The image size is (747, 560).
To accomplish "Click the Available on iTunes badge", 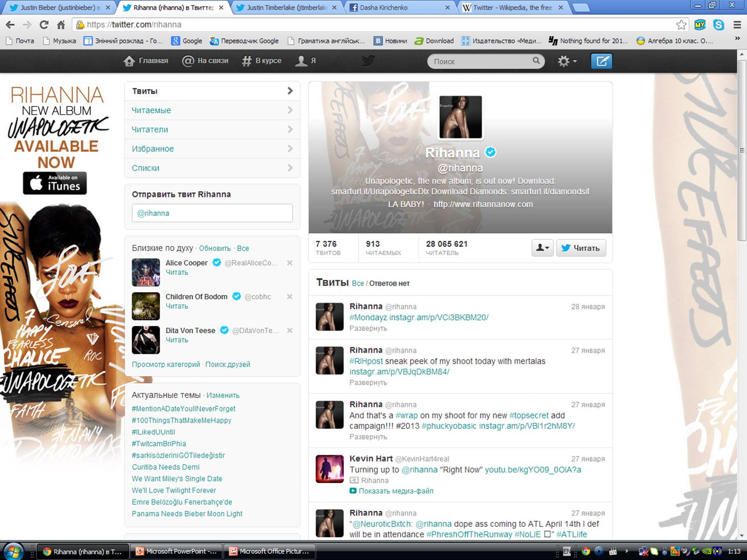I will pyautogui.click(x=55, y=183).
